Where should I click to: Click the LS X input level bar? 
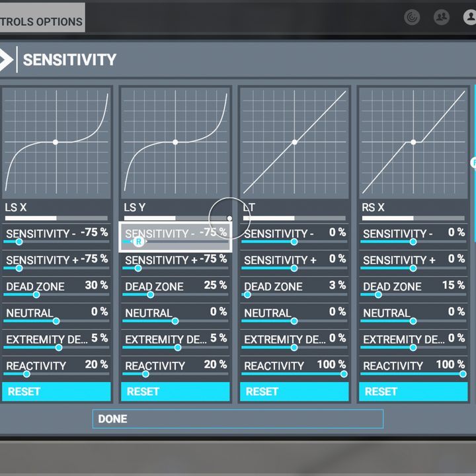(x=56, y=218)
